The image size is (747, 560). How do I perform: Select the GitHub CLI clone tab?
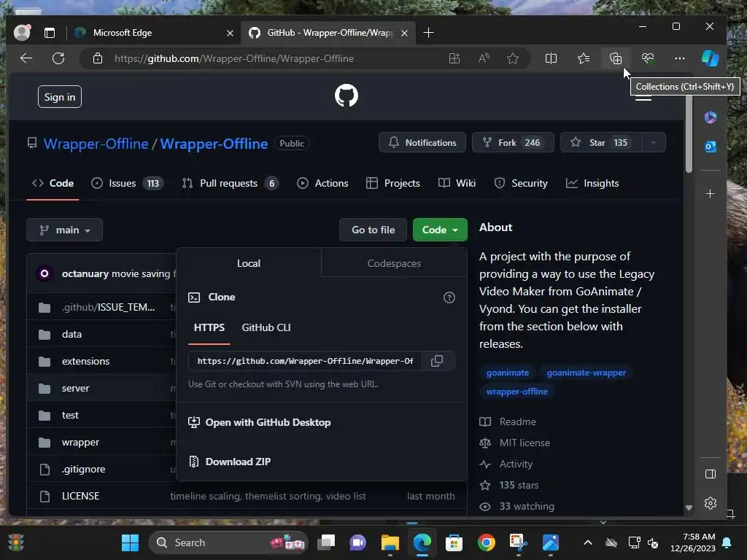coord(266,327)
